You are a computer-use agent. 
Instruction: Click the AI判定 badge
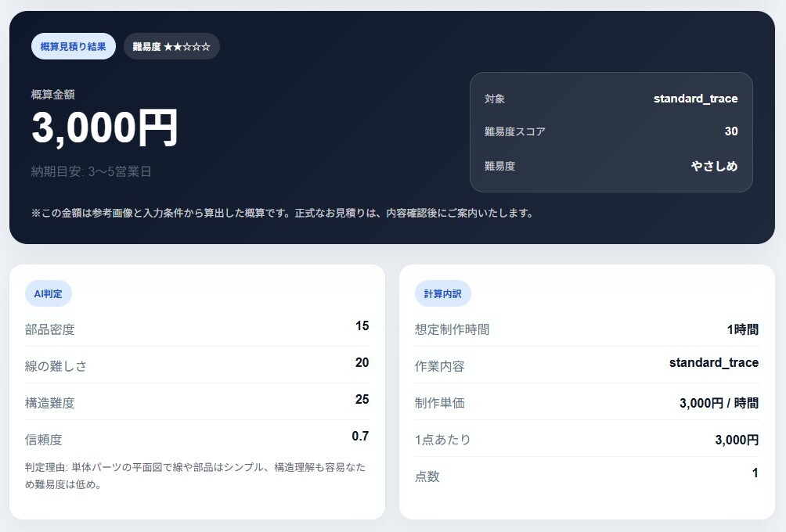click(x=49, y=293)
